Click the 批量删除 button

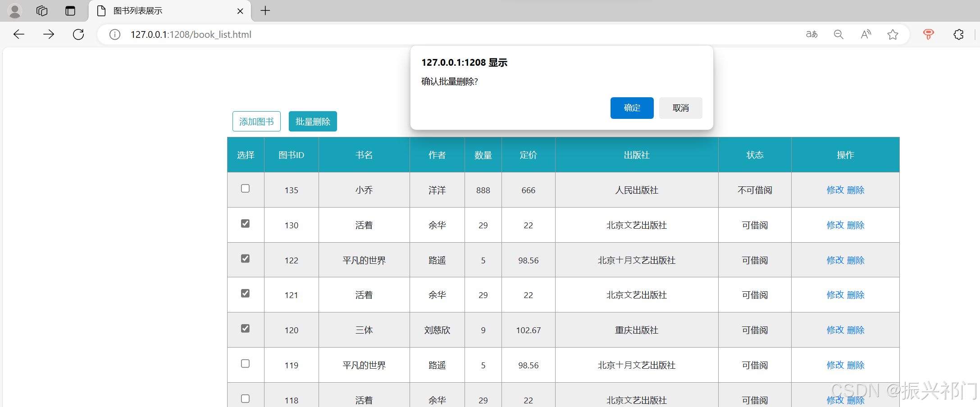click(313, 122)
